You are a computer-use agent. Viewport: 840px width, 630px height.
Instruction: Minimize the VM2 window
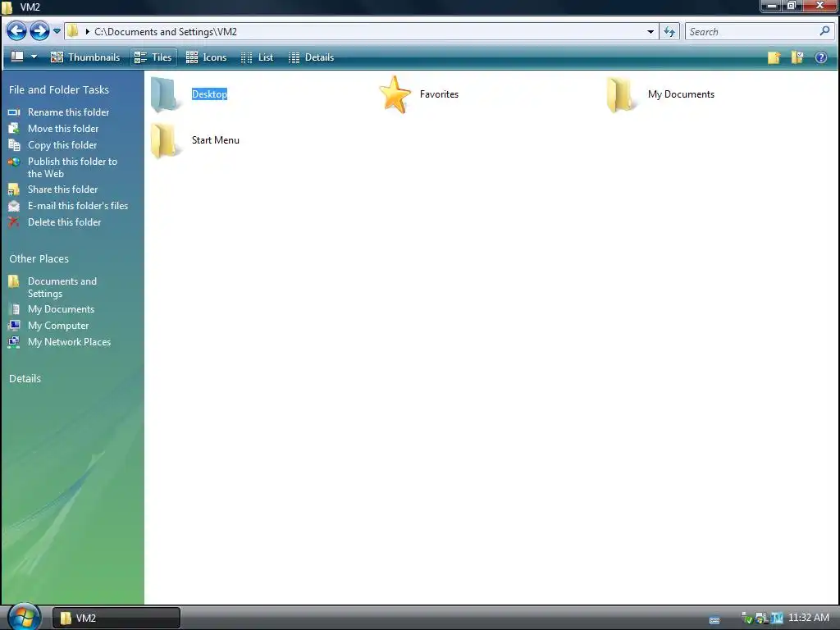(773, 6)
